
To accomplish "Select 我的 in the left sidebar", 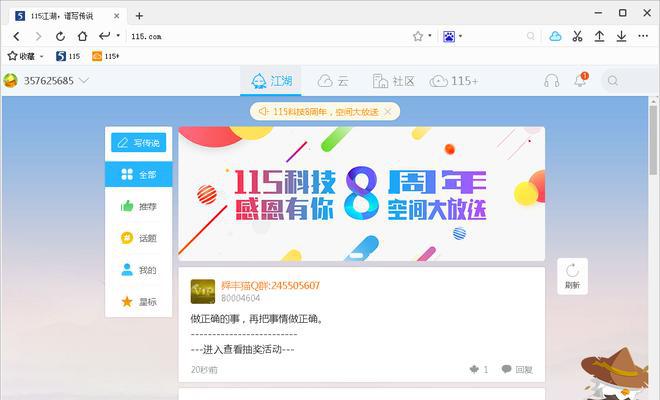I will (138, 270).
